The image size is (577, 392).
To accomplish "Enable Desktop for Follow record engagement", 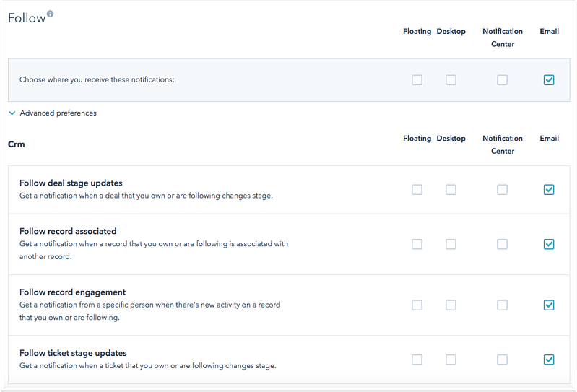I will pos(451,305).
